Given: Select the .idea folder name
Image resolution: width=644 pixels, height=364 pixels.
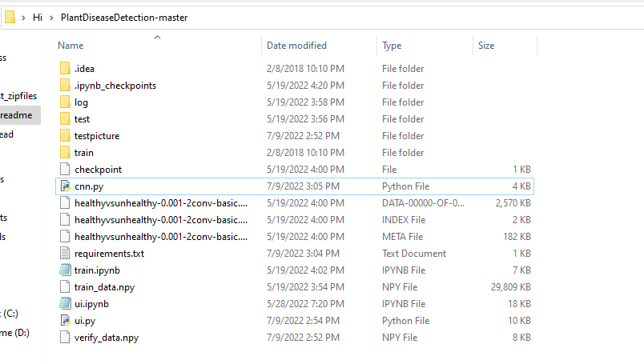Looking at the screenshot, I should click(x=85, y=69).
